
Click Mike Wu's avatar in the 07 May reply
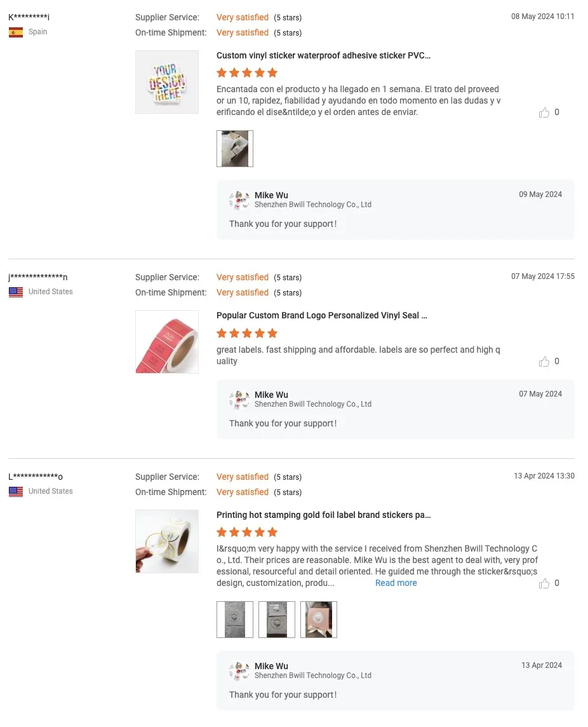point(239,399)
